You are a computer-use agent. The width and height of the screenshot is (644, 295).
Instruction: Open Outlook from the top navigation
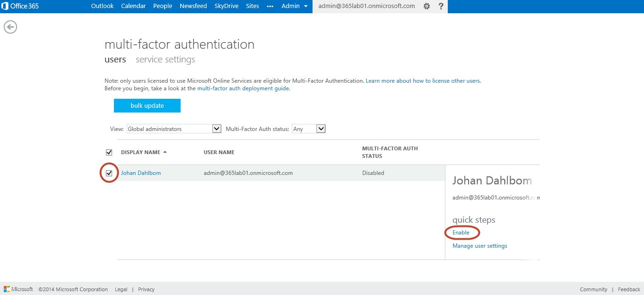click(102, 6)
